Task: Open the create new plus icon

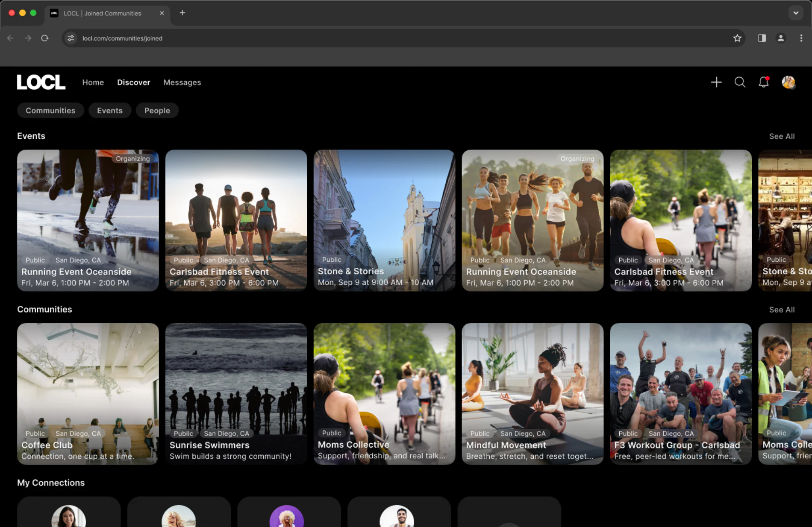Action: pos(716,82)
